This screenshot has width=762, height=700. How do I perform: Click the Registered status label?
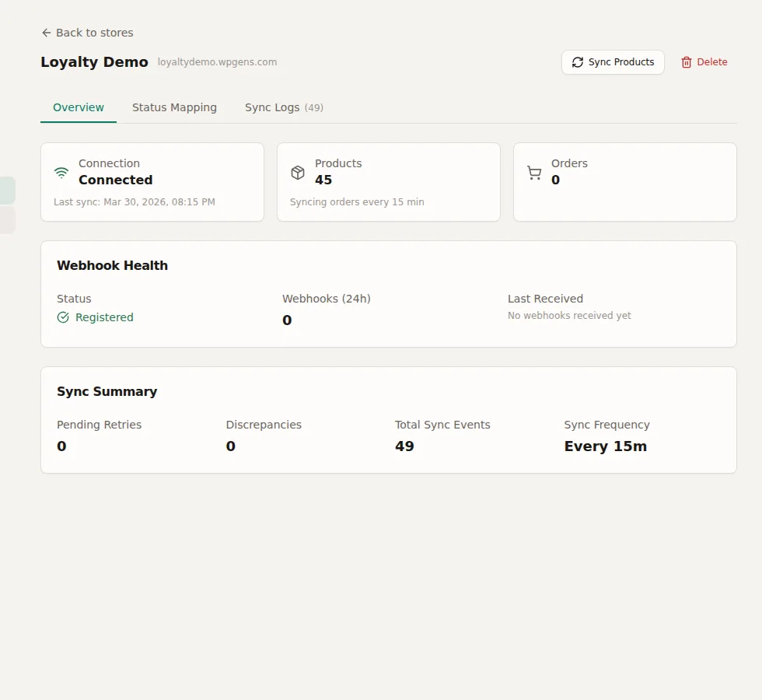coord(104,317)
